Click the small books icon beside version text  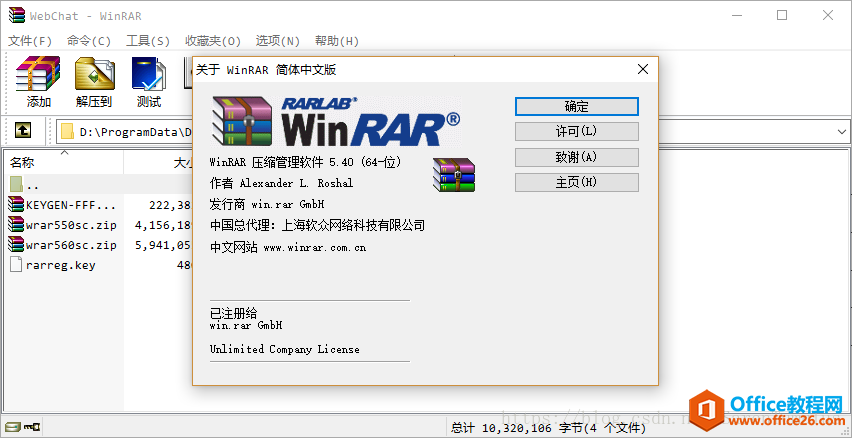coord(454,174)
